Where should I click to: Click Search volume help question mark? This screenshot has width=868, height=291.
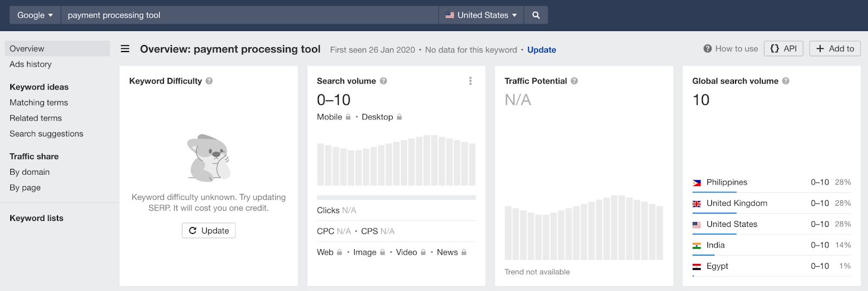[x=384, y=81]
